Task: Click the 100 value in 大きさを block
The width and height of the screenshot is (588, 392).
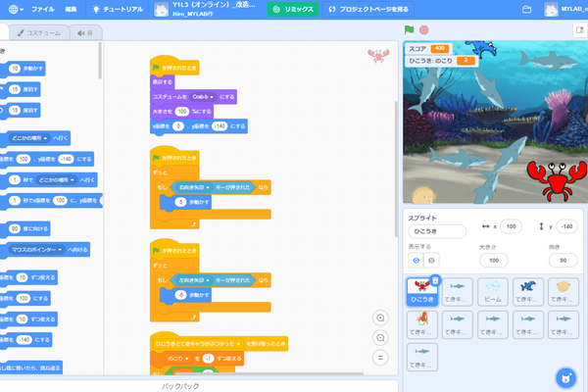Action: pos(182,112)
